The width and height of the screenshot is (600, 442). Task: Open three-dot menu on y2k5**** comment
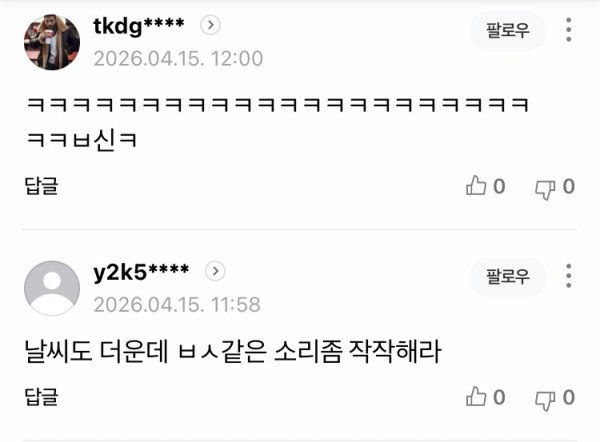(569, 276)
